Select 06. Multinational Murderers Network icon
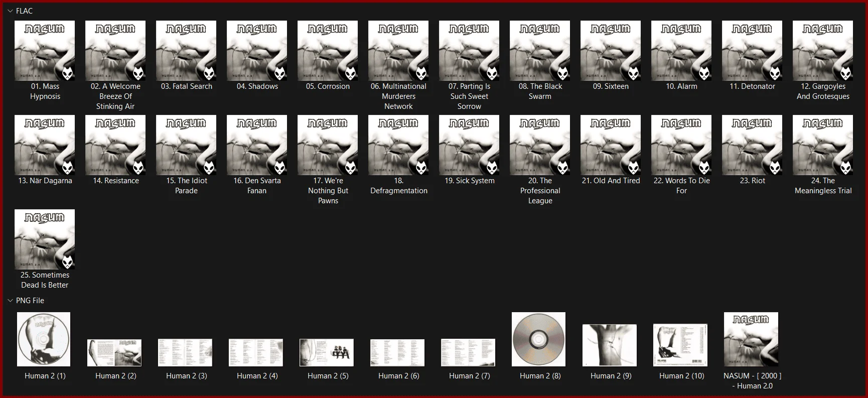The image size is (868, 398). [398, 51]
